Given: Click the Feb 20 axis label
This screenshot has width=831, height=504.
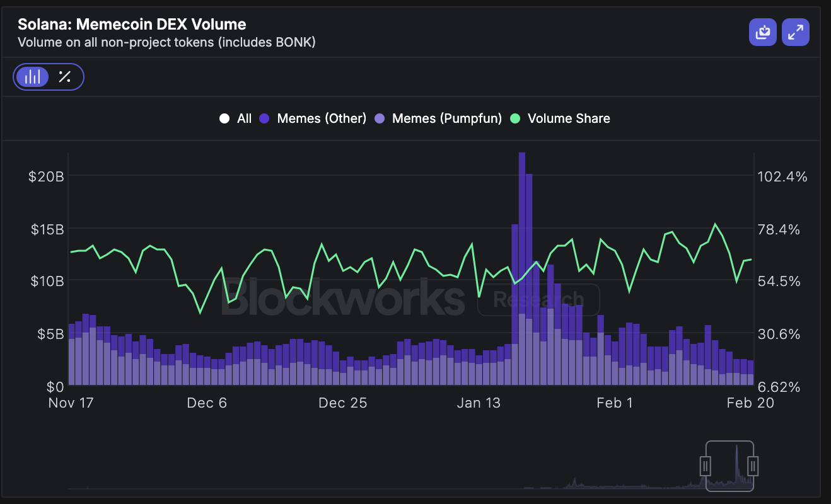Looking at the screenshot, I should pyautogui.click(x=750, y=403).
